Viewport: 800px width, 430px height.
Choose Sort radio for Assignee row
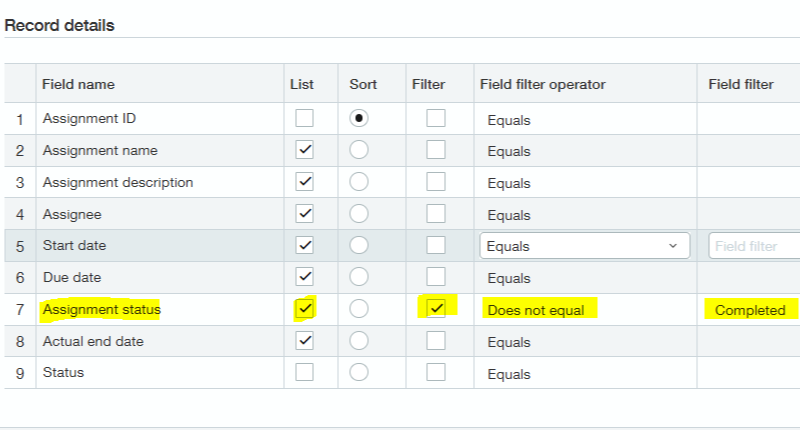(359, 214)
